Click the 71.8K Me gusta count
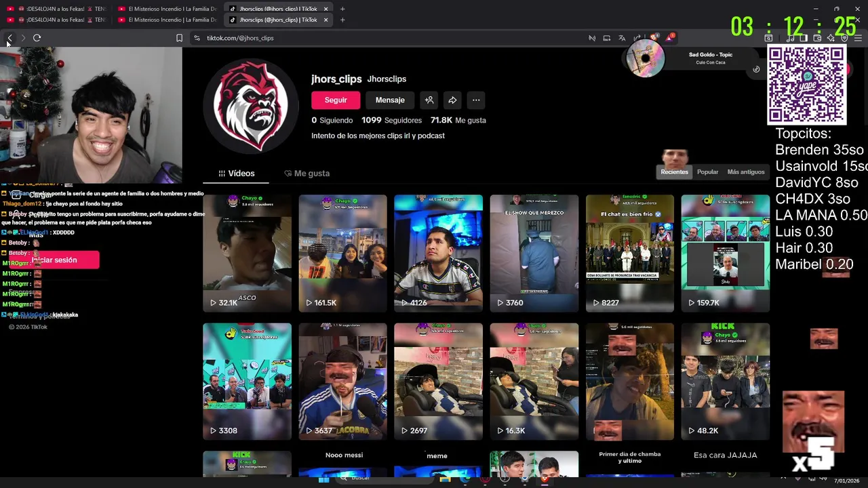The height and width of the screenshot is (488, 868). (x=458, y=120)
